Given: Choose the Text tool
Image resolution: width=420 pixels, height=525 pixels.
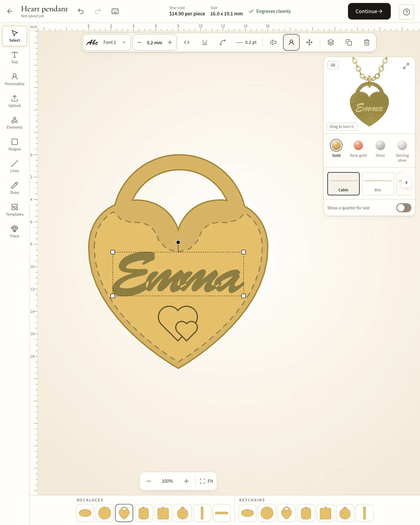Looking at the screenshot, I should [15, 58].
